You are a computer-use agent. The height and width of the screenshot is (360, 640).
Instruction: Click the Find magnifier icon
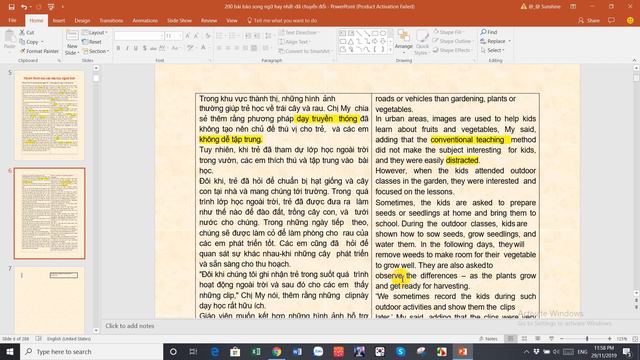click(483, 32)
